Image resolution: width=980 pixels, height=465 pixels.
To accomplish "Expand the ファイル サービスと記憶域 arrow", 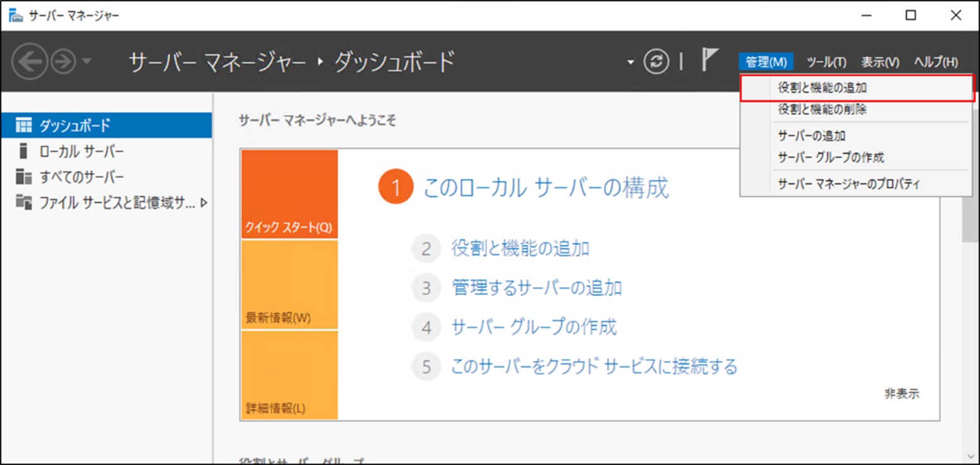I will tap(204, 202).
